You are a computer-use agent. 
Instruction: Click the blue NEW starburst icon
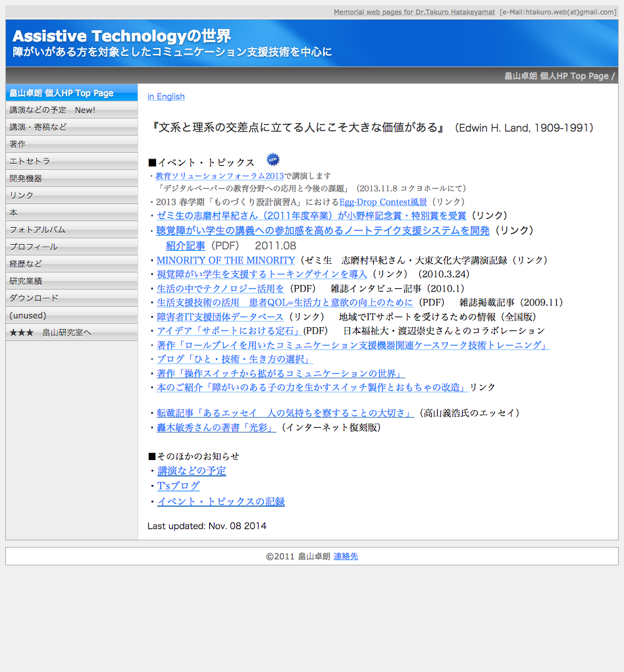[273, 159]
